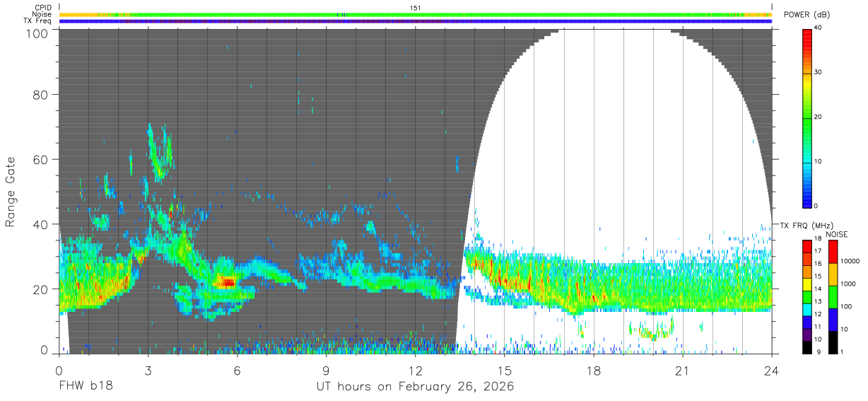The image size is (868, 401).
Task: Click the UT hour 21 tick label
Action: pyautogui.click(x=682, y=369)
